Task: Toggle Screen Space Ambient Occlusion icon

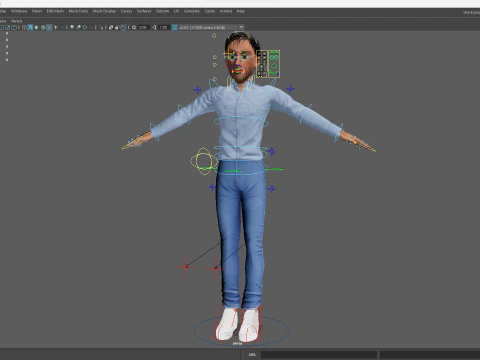Action: click(72, 27)
